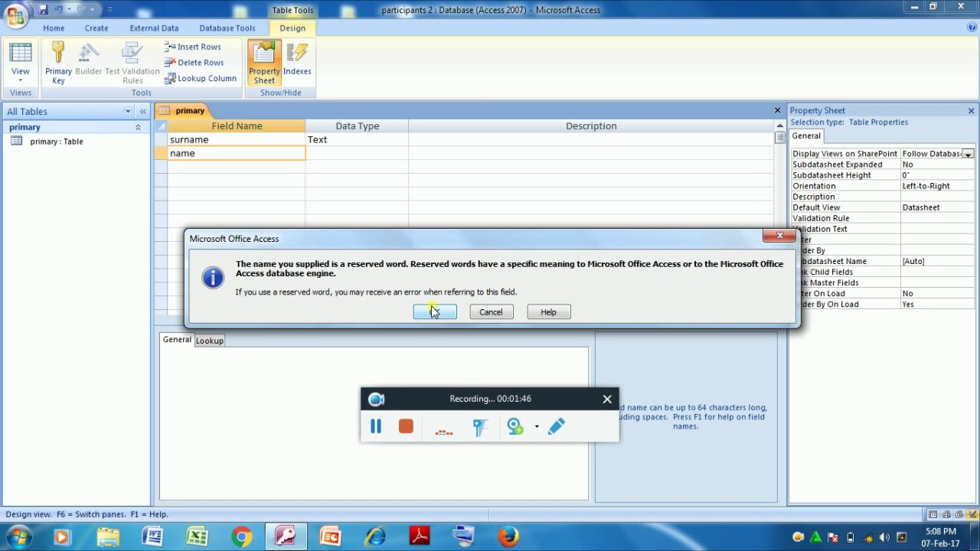
Task: Open Microsoft Excel from the taskbar
Action: (197, 536)
